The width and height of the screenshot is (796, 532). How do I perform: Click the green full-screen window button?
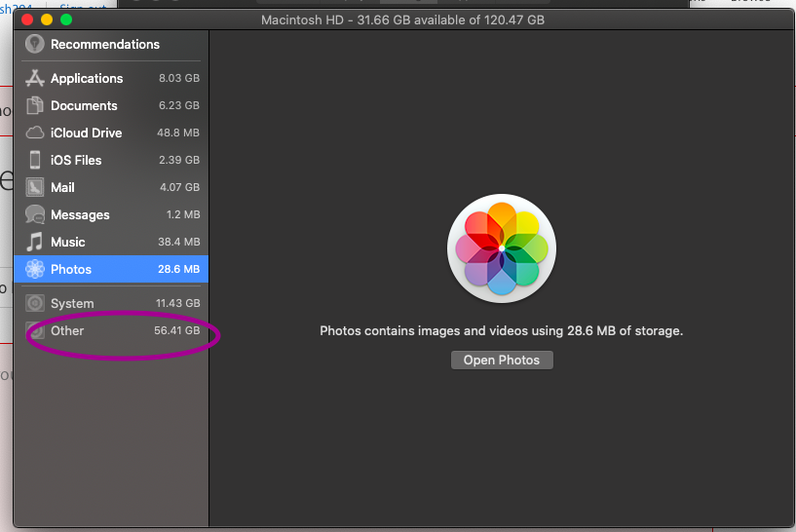[66, 19]
